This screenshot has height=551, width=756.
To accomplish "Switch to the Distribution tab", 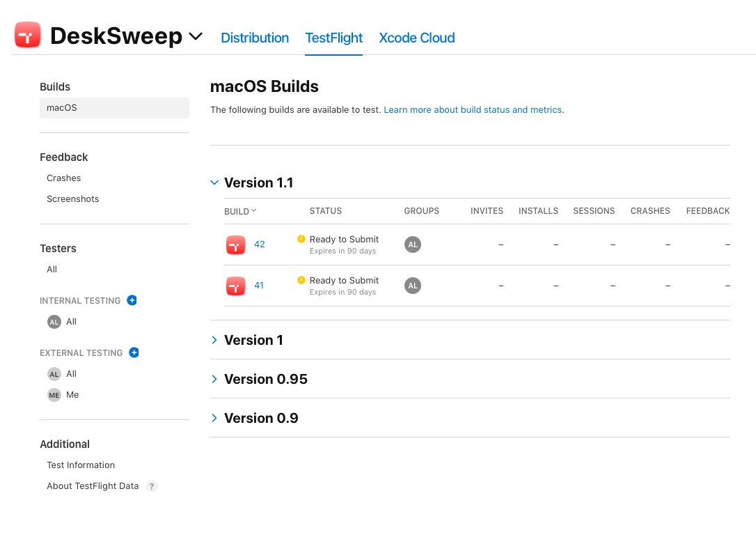I will 255,38.
